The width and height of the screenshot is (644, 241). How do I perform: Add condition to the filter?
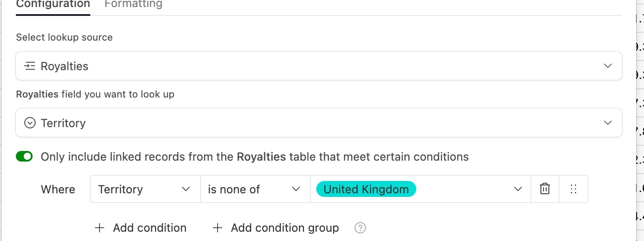tap(149, 228)
